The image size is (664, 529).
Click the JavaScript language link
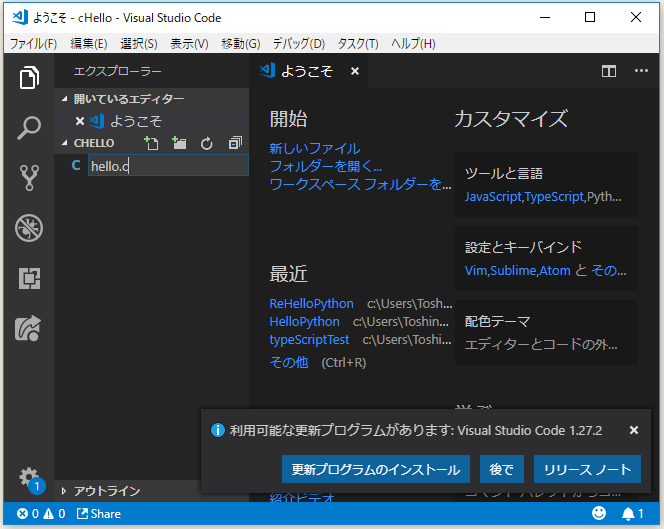tap(493, 197)
